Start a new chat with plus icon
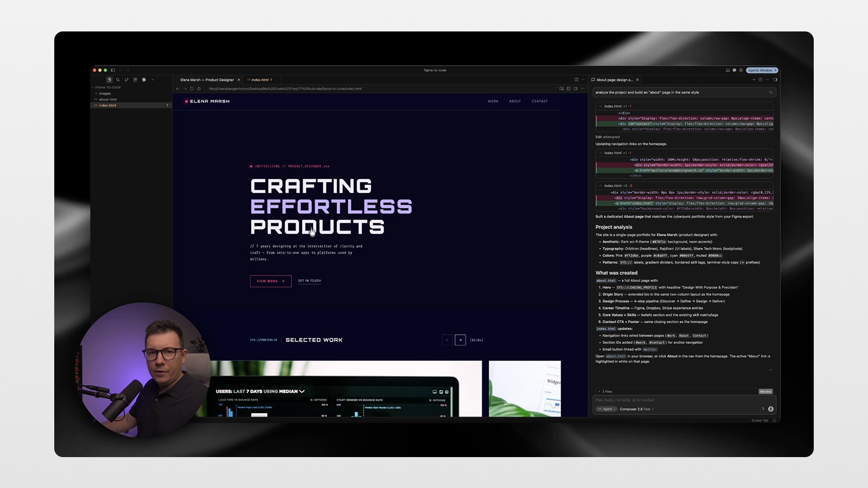The height and width of the screenshot is (488, 868). (754, 80)
